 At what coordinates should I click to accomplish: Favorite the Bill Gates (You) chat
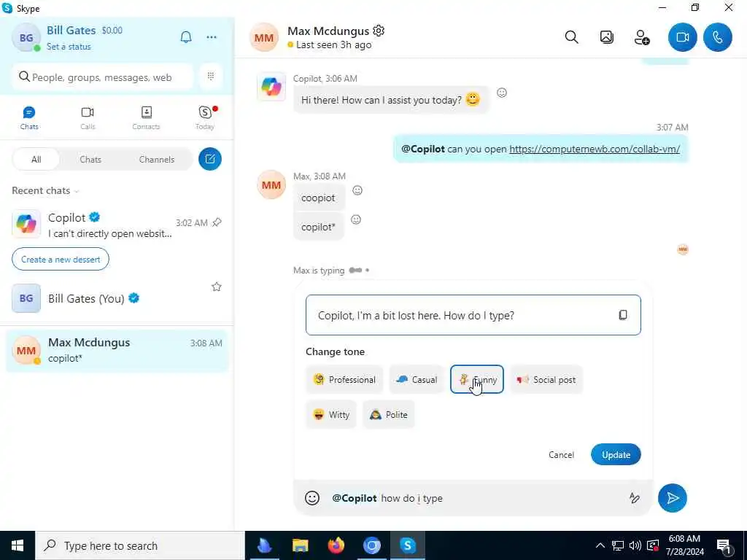[x=216, y=287]
